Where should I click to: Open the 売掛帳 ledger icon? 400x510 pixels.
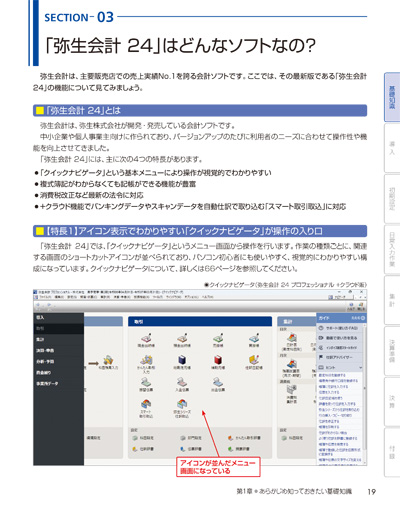coord(218,340)
